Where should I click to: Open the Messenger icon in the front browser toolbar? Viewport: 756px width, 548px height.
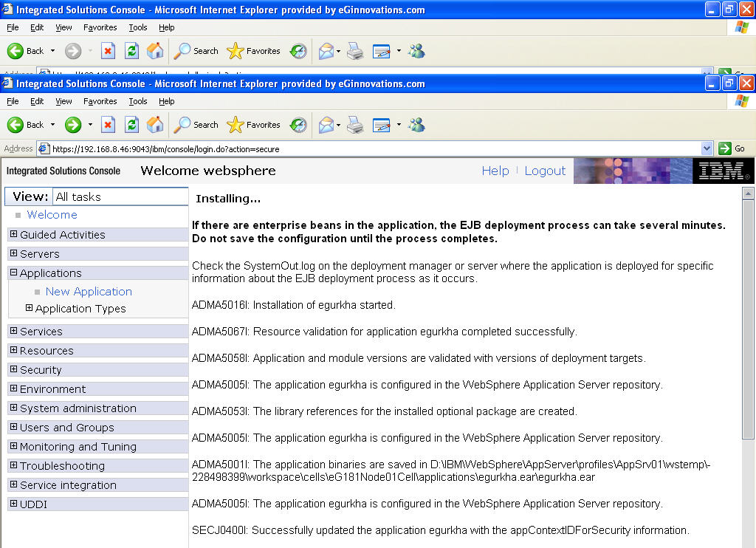[416, 125]
